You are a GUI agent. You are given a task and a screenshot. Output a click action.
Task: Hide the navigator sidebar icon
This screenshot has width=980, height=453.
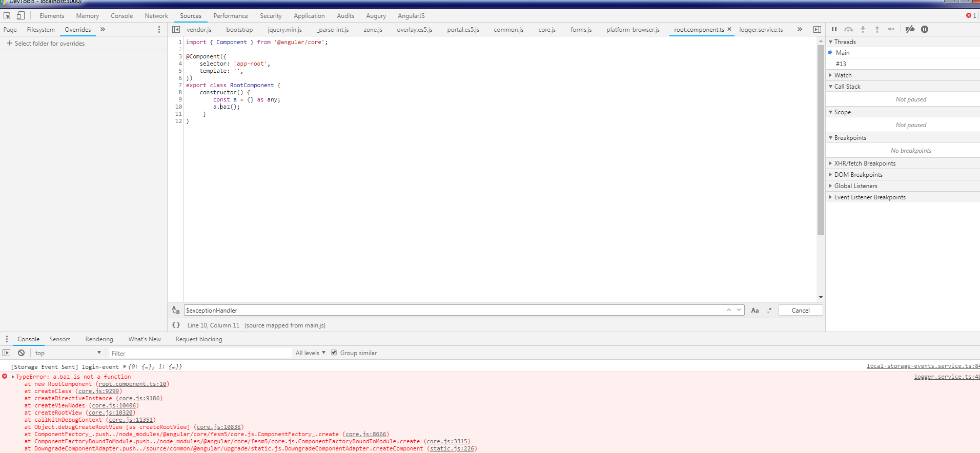coord(176,30)
